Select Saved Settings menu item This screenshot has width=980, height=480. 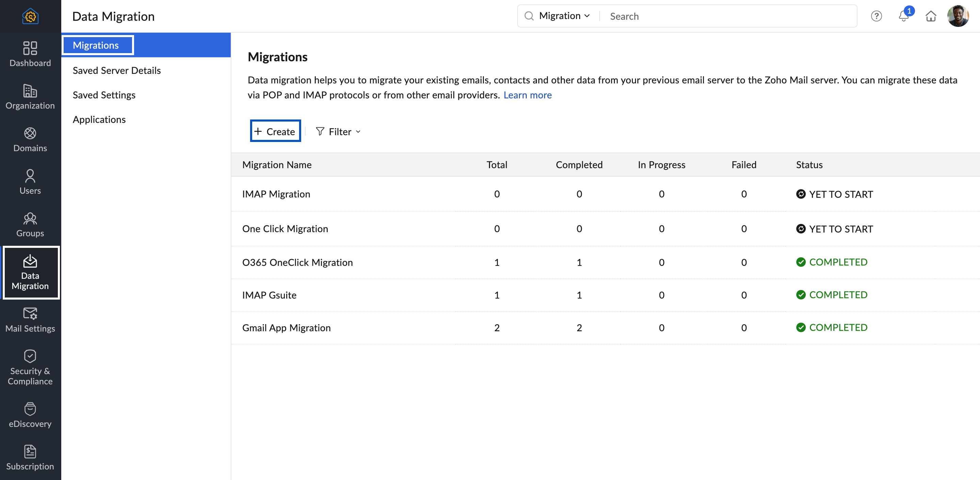(104, 95)
